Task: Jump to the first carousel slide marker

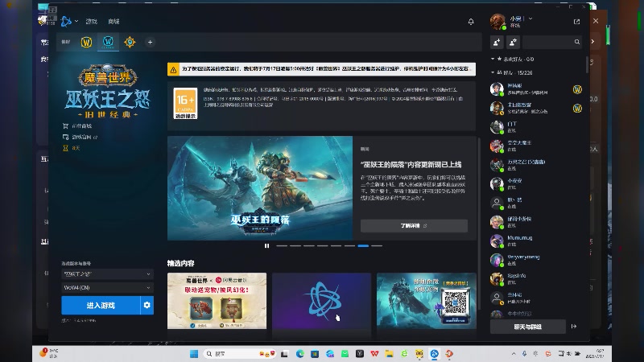Action: (282, 246)
